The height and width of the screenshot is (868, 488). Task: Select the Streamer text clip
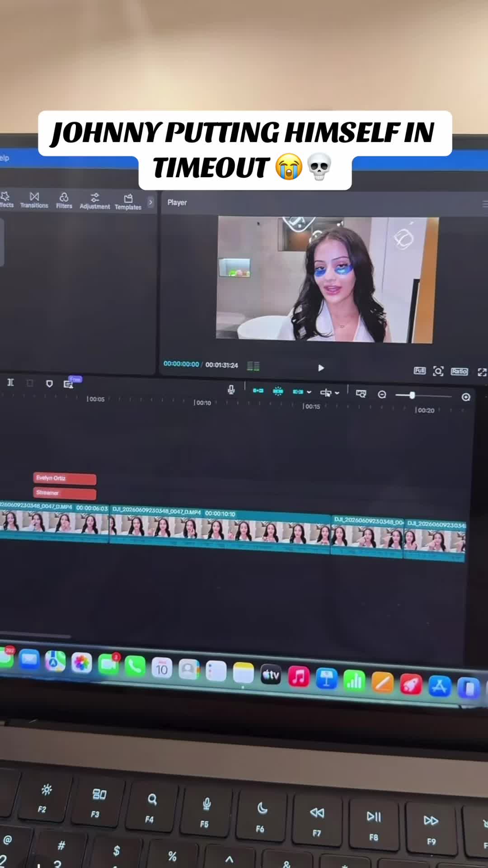pos(65,493)
